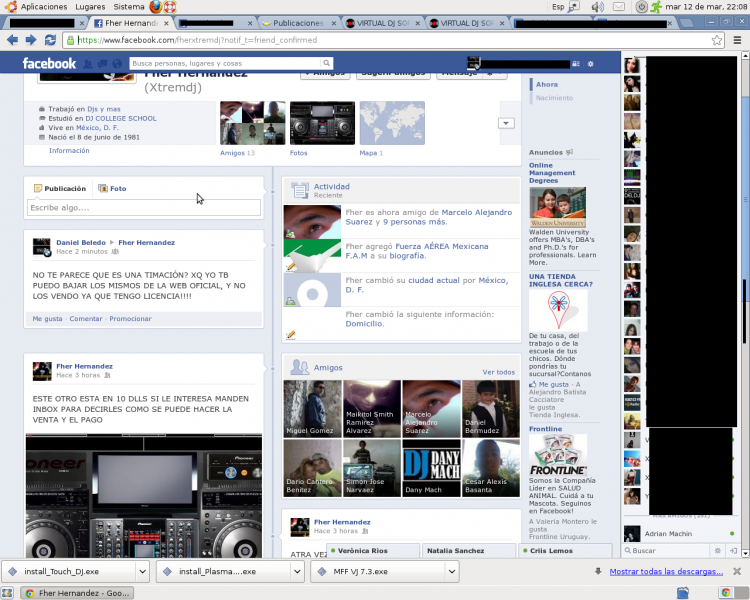
Task: Click the Firefox launcher in top panel
Action: 155,7
